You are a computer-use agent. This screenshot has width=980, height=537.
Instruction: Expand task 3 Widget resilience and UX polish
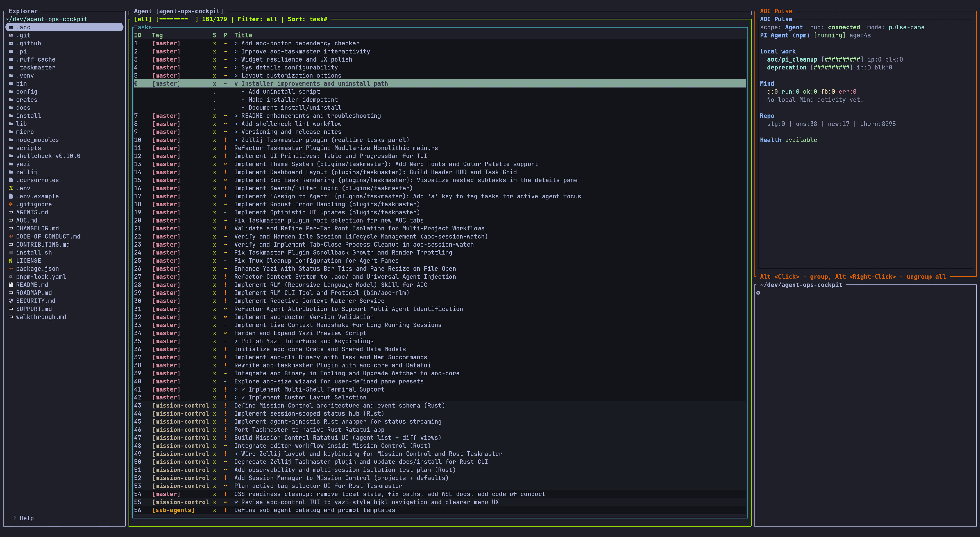coord(236,59)
